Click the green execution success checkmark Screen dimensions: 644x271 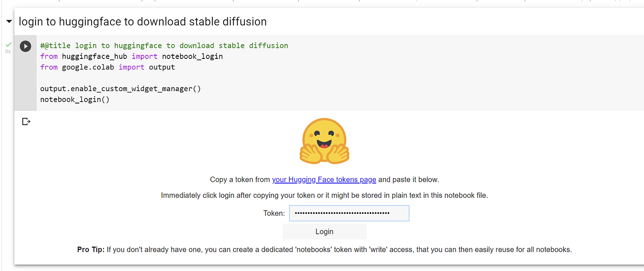pos(8,45)
